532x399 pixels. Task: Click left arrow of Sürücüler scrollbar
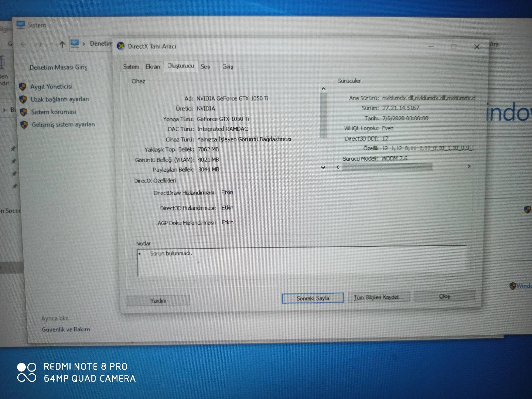338,167
